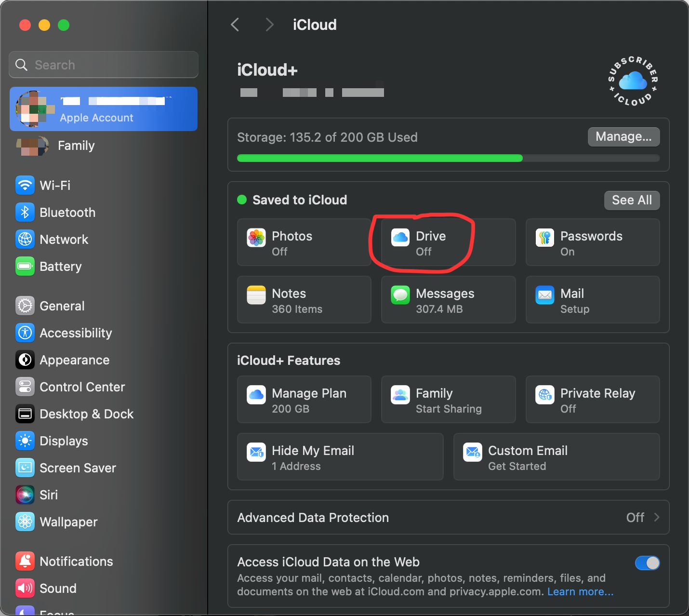Click the "Start Sharing" text under Family
This screenshot has width=689, height=616.
[x=449, y=409]
